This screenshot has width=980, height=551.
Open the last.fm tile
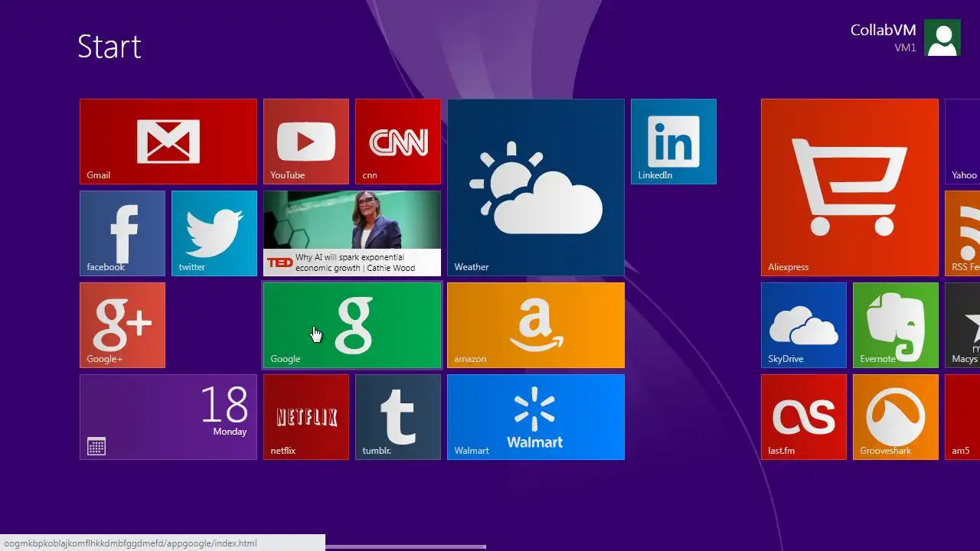point(804,417)
